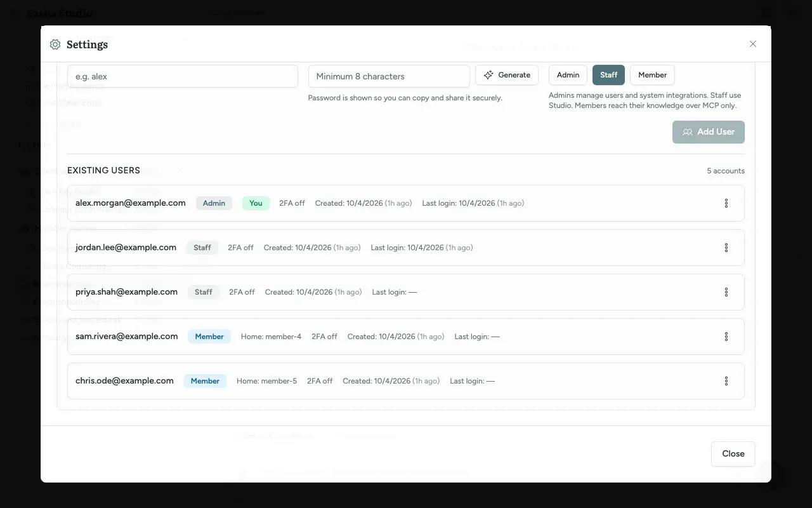Image resolution: width=812 pixels, height=508 pixels.
Task: Select the Staff role option
Action: tap(608, 75)
